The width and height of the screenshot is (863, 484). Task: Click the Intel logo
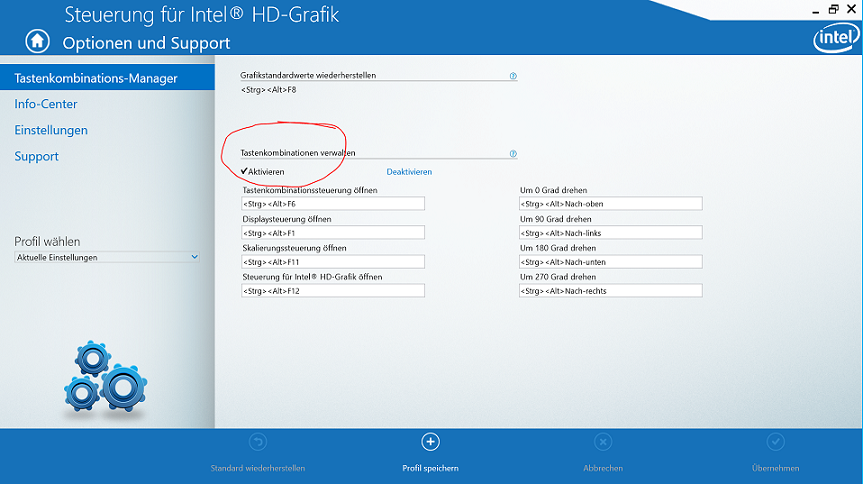836,38
